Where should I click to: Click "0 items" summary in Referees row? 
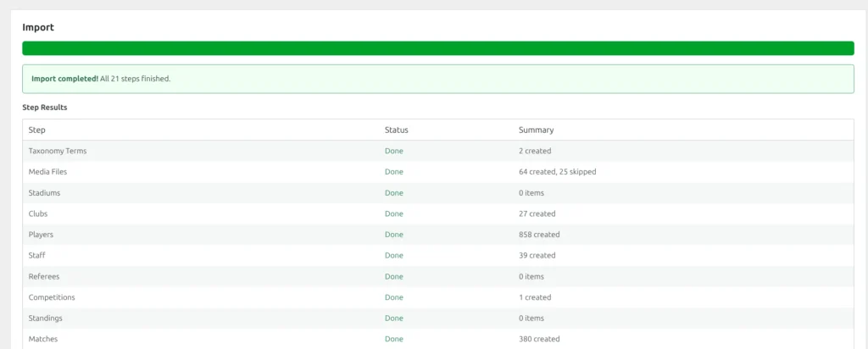click(531, 276)
